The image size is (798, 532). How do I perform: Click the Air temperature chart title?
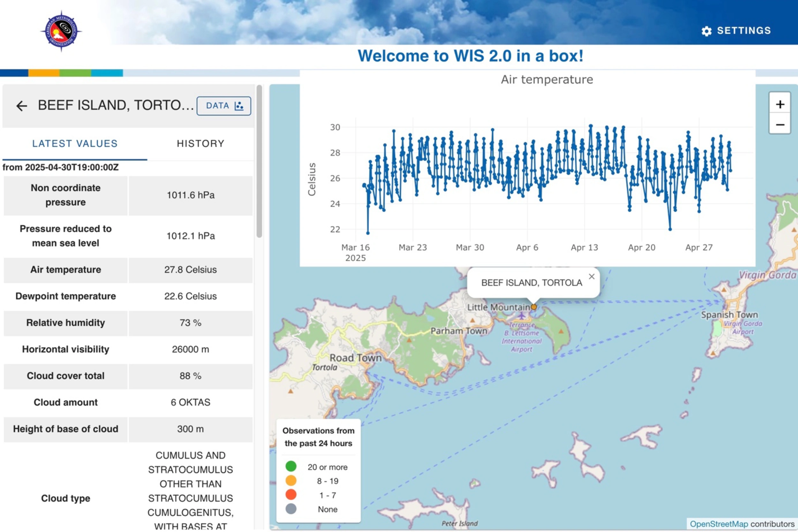(547, 79)
